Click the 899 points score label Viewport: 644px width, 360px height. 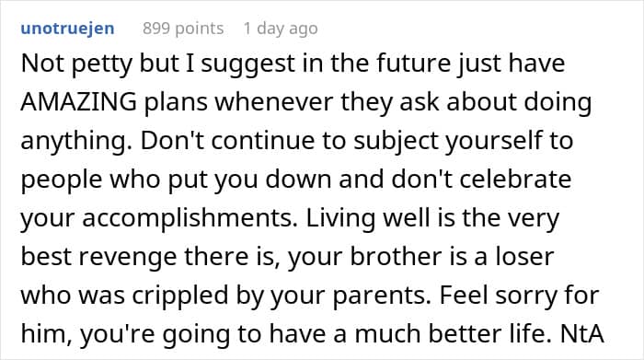click(x=183, y=29)
